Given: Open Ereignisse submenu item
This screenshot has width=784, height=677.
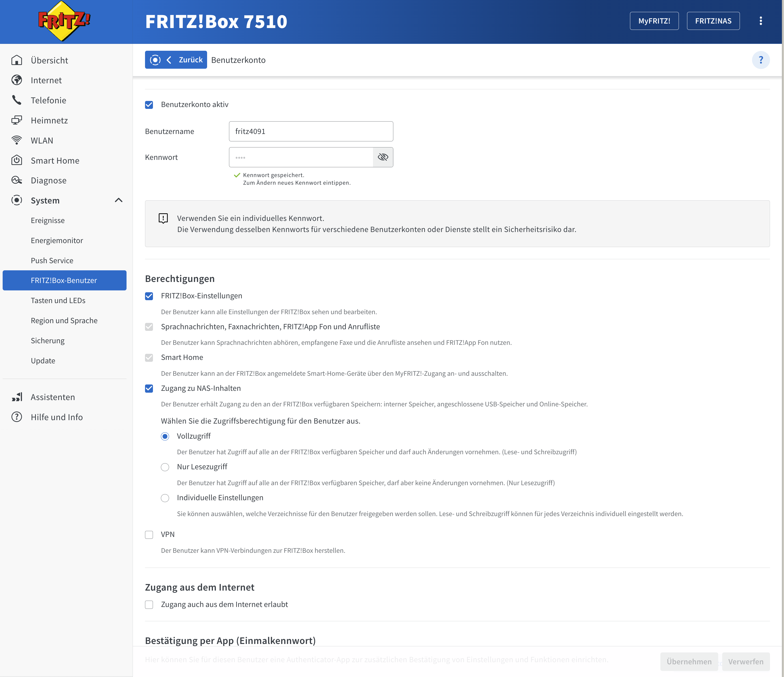Looking at the screenshot, I should point(64,220).
